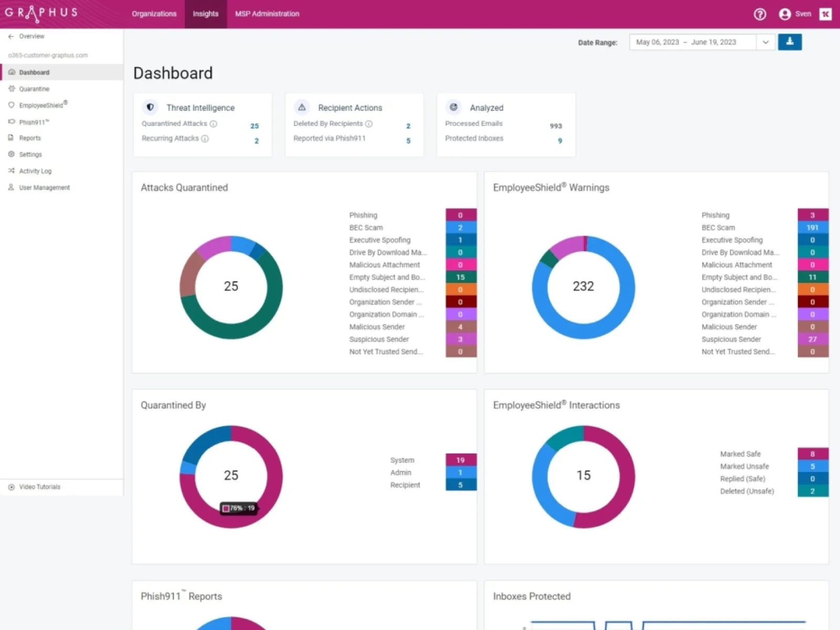This screenshot has width=840, height=630.
Task: Click the Video Tutorials play icon
Action: (x=12, y=487)
